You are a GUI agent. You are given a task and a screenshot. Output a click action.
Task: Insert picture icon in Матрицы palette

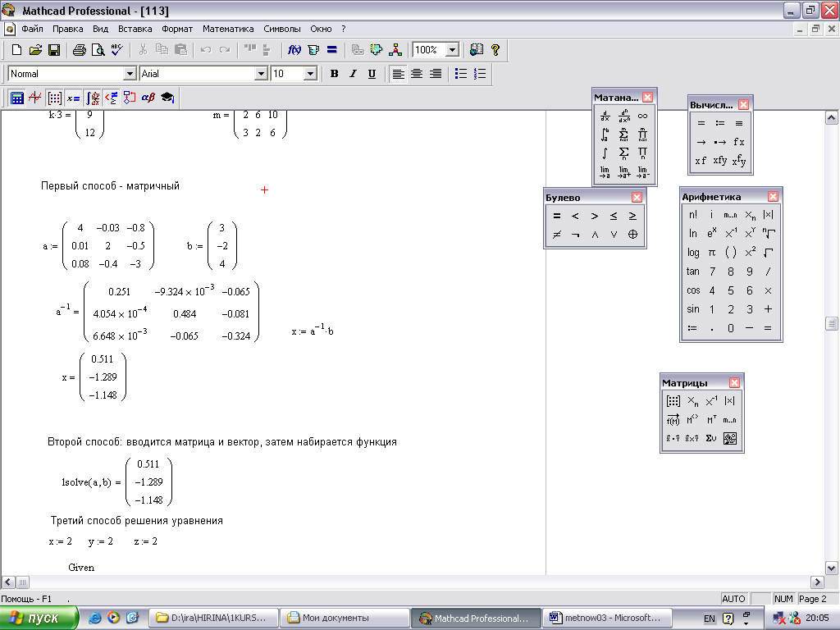tap(729, 438)
